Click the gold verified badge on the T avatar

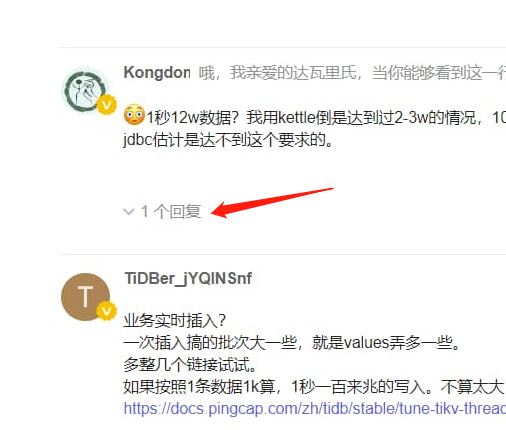[106, 311]
